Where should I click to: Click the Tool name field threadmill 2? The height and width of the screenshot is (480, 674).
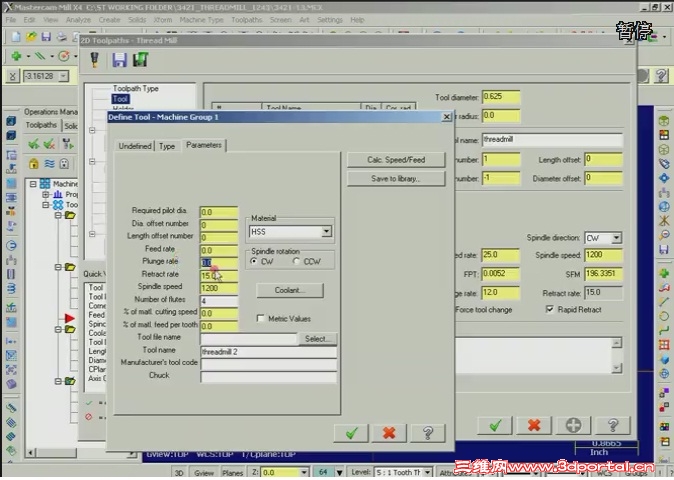(268, 352)
